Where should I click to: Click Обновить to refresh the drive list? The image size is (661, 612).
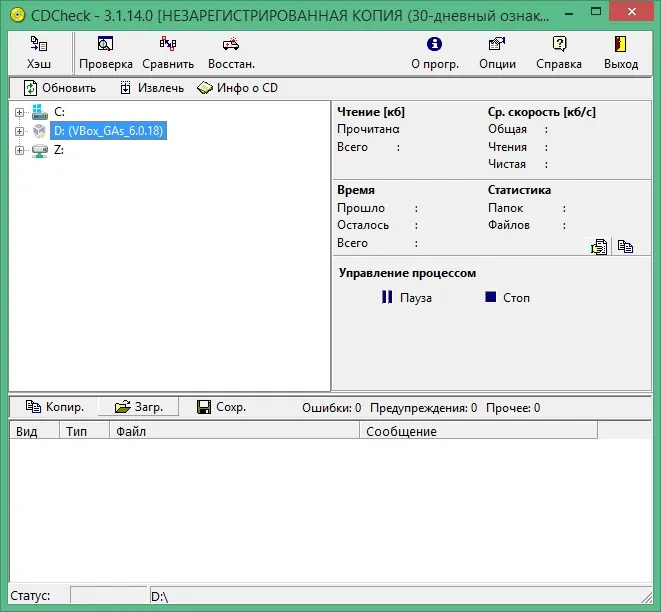60,88
